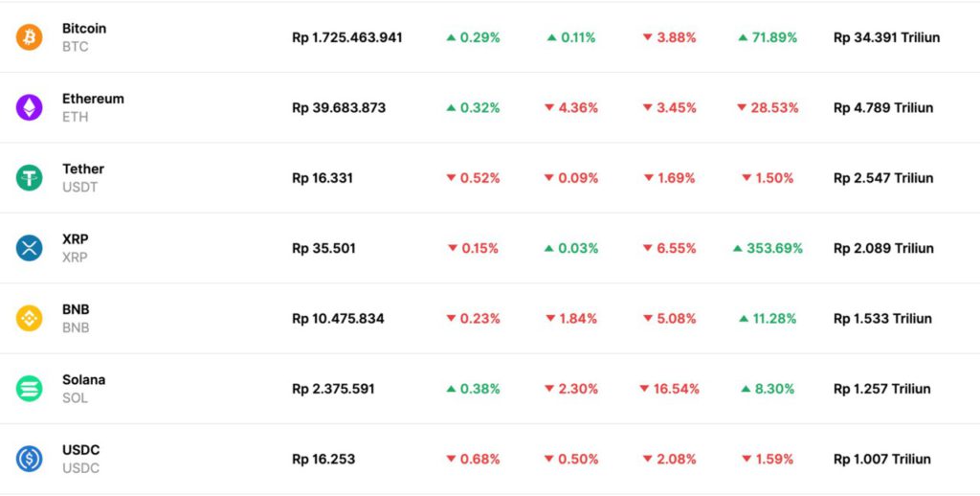This screenshot has width=980, height=496.
Task: Click the blue USDC logo icon
Action: tap(30, 459)
